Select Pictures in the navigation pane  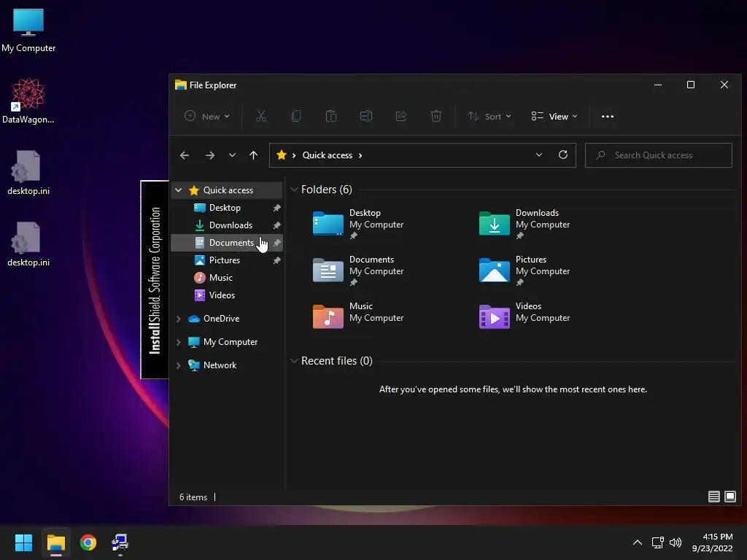coord(227,260)
